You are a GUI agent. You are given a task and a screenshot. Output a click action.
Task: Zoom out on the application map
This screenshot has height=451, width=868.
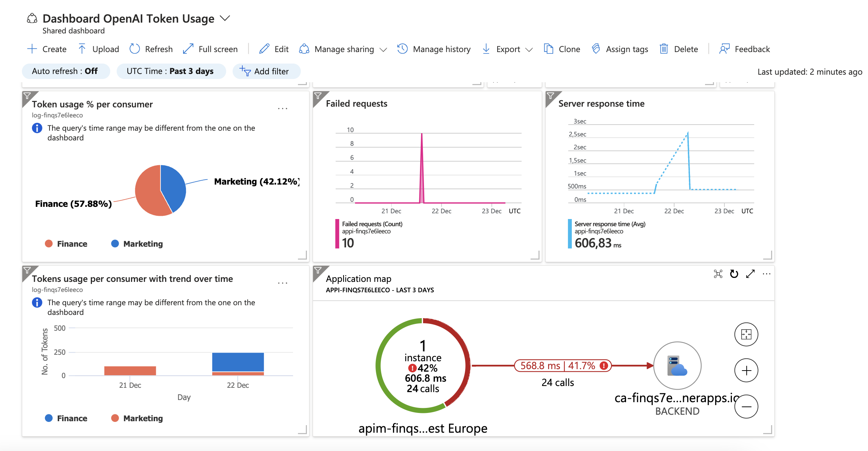[x=746, y=406]
